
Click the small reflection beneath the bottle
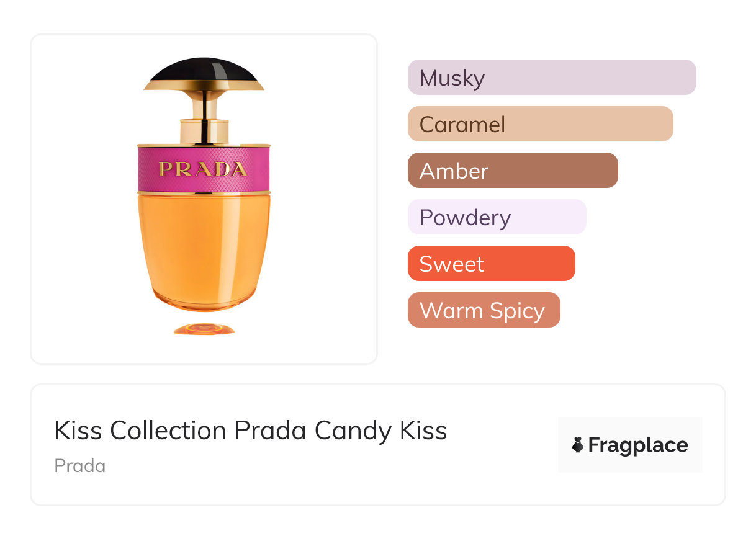tap(204, 329)
